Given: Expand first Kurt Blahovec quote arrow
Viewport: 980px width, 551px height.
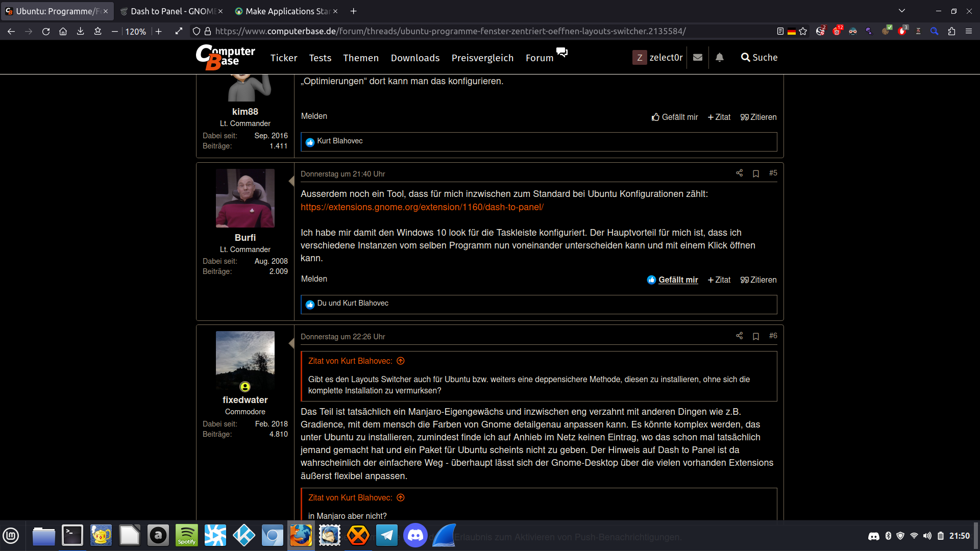Looking at the screenshot, I should coord(401,361).
